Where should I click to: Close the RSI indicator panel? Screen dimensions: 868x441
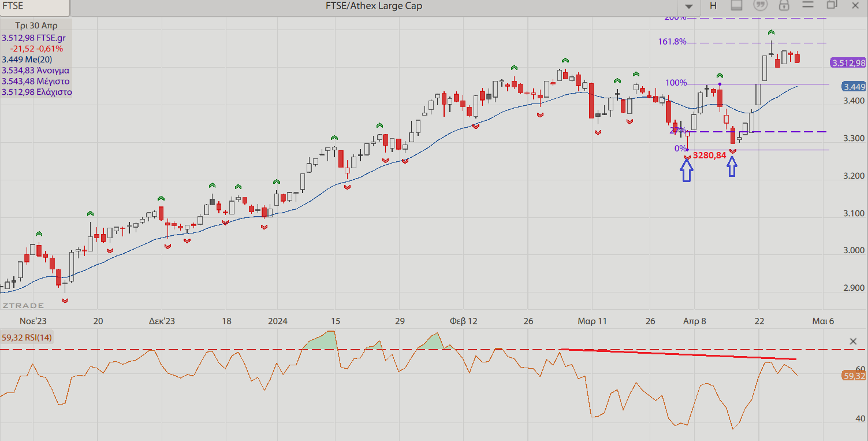[x=854, y=342]
